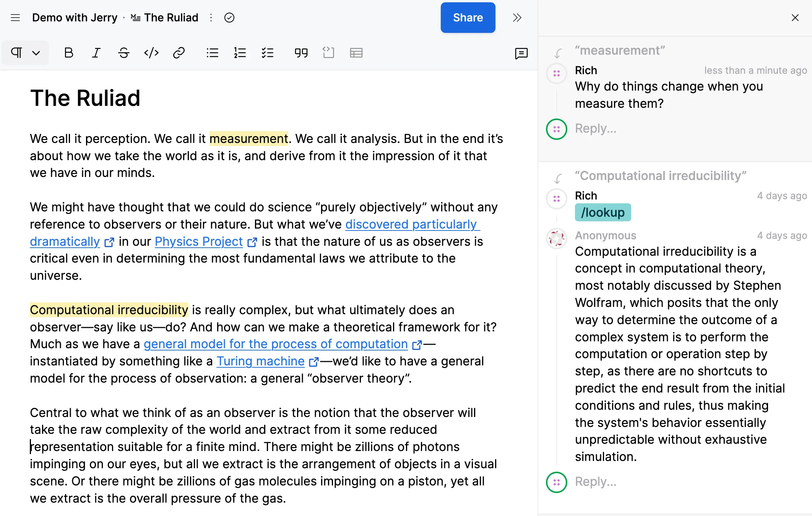Apply italic formatting
812x516 pixels.
pyautogui.click(x=96, y=53)
